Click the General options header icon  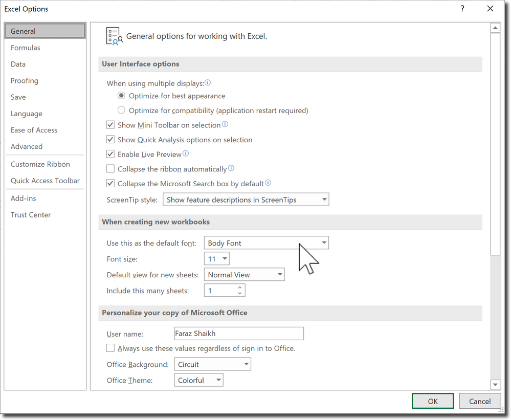coord(115,36)
